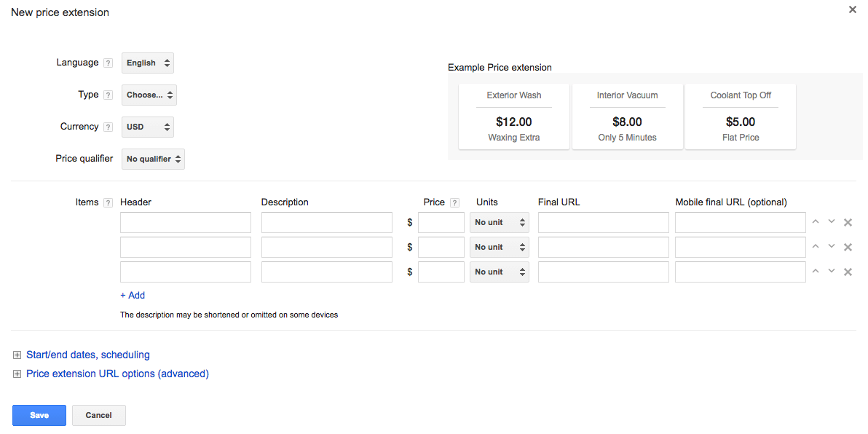The image size is (868, 434).
Task: Click the help icon next to Language
Action: (x=108, y=63)
